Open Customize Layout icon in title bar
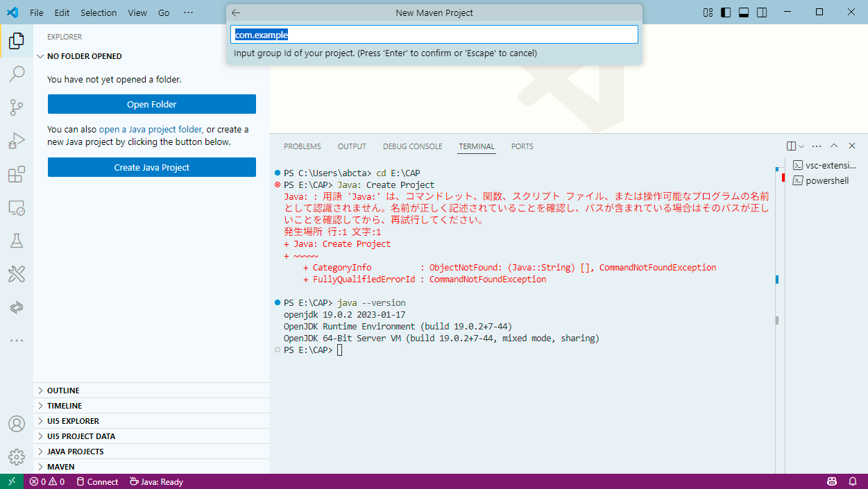 point(708,12)
